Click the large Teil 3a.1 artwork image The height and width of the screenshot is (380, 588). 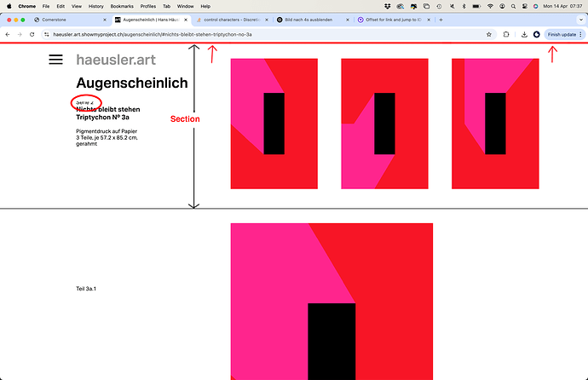coord(331,301)
